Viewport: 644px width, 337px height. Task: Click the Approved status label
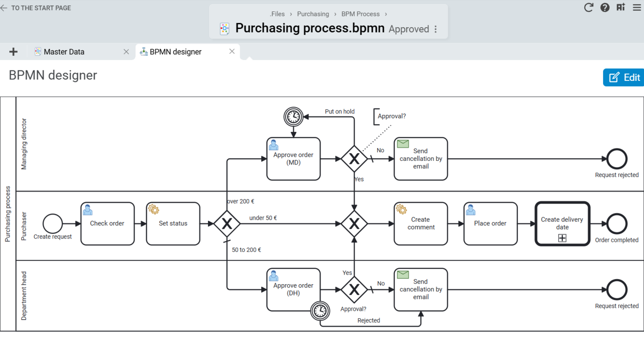tap(409, 29)
